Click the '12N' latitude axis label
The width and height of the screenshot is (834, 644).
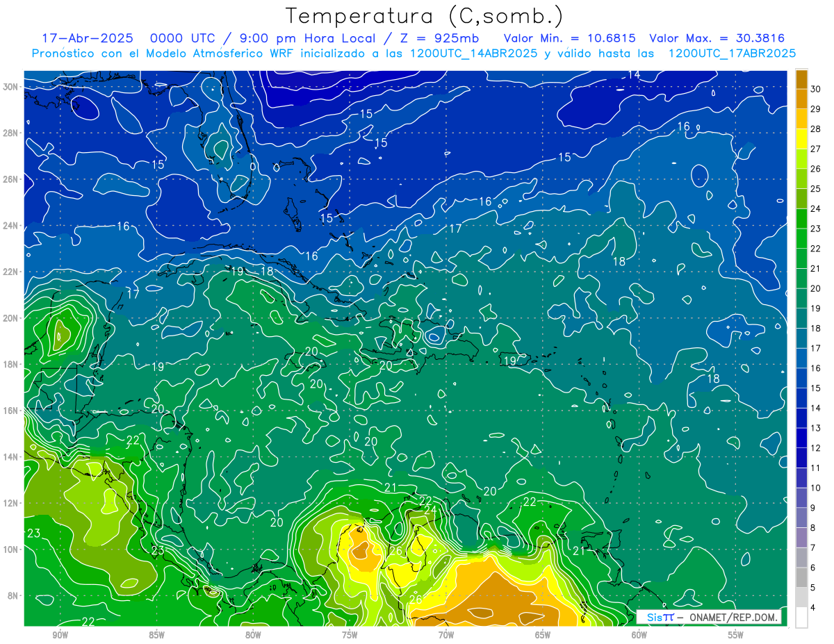10,503
